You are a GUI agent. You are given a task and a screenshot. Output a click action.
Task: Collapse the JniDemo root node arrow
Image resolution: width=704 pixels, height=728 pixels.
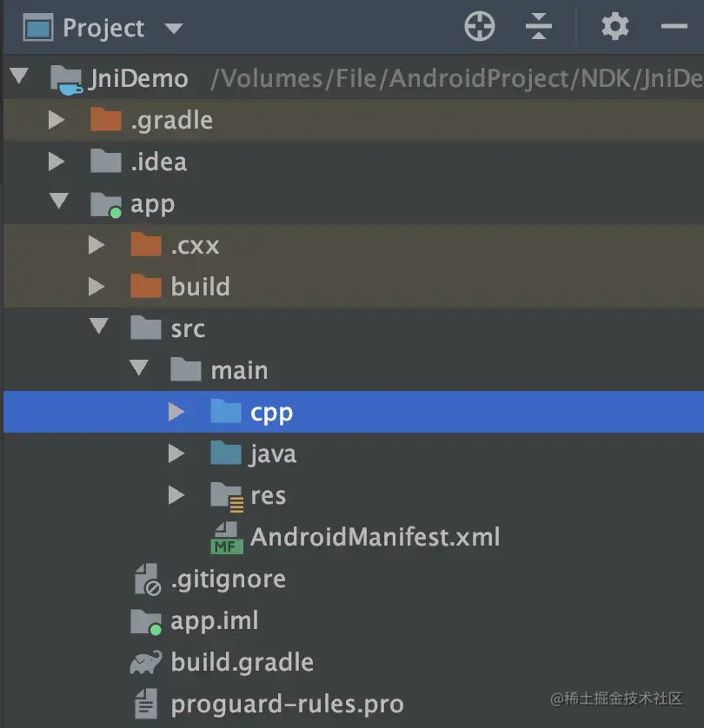[x=19, y=76]
